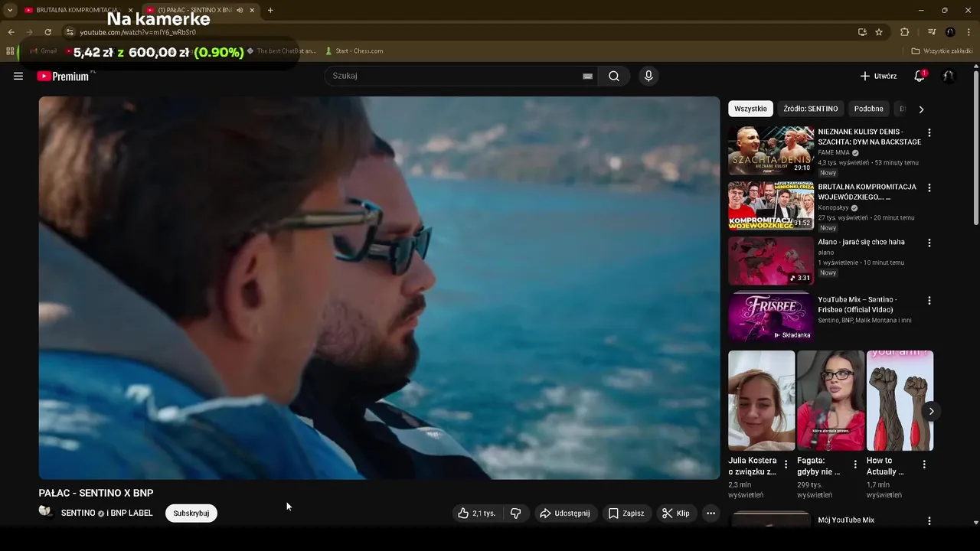980x551 pixels.
Task: Open the YouTube hamburger guide menu
Action: tap(18, 76)
